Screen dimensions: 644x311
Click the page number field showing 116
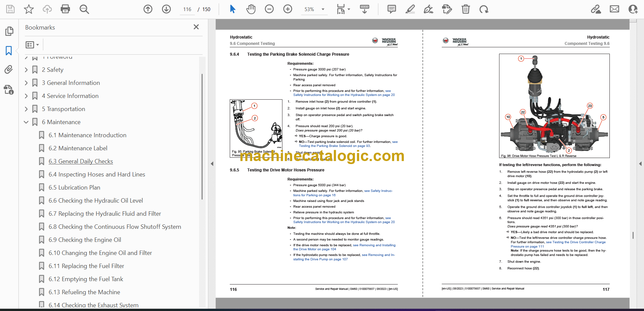pyautogui.click(x=187, y=9)
